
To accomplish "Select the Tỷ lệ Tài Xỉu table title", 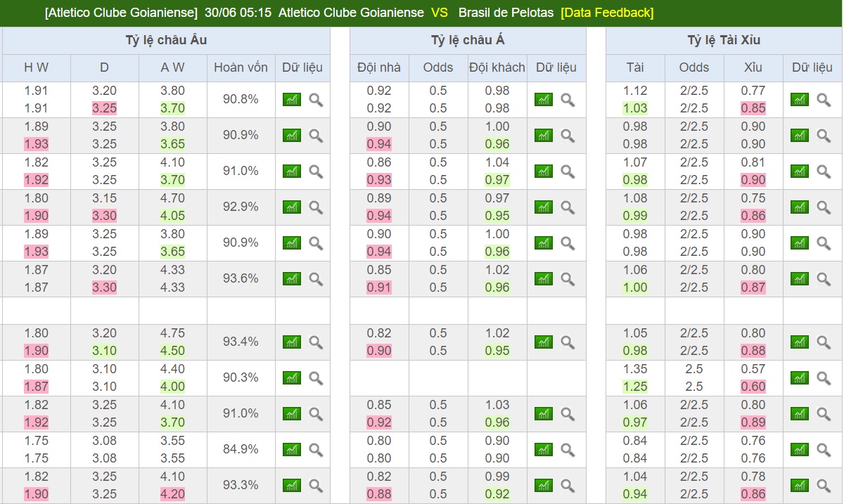I will coord(724,41).
